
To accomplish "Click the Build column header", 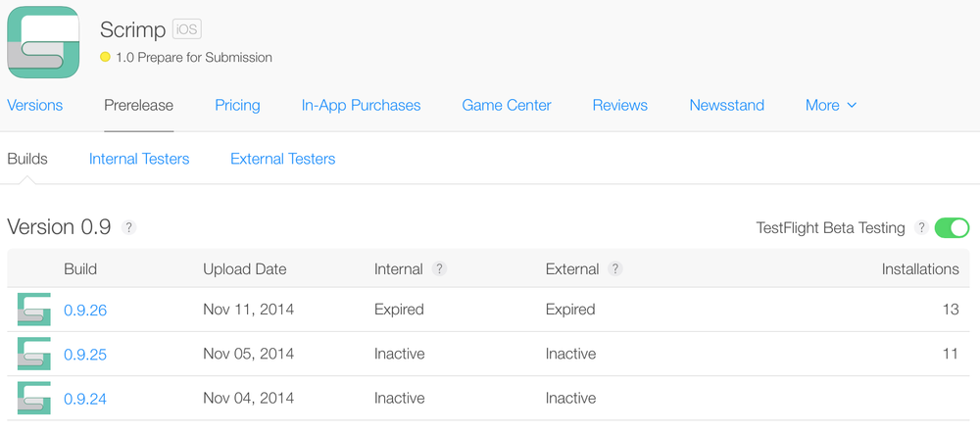I will (x=80, y=269).
